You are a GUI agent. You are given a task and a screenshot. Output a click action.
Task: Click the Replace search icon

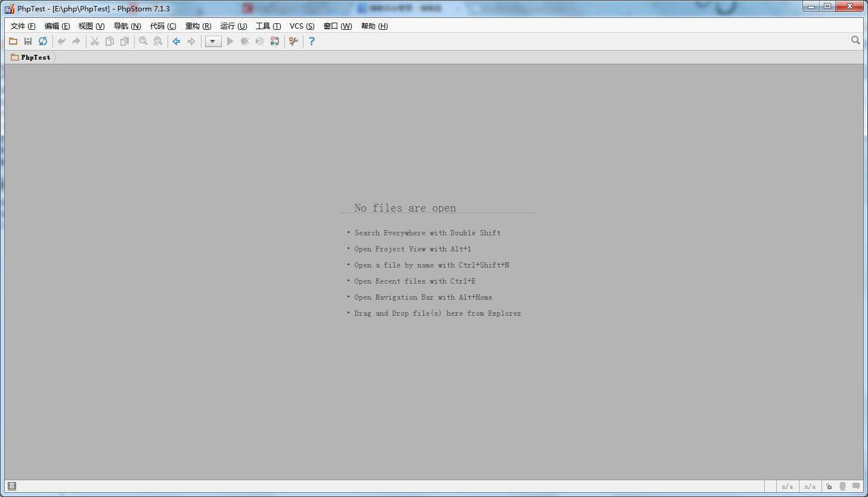click(158, 41)
